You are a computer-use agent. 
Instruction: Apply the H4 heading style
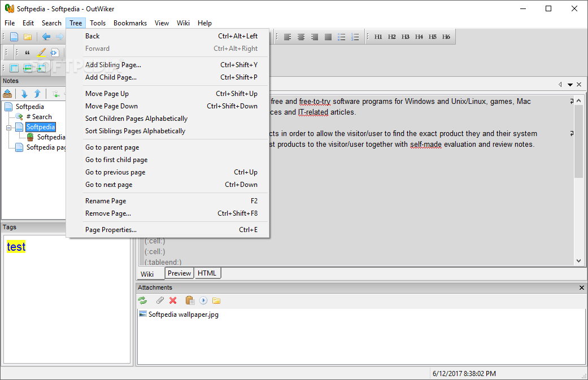click(419, 37)
